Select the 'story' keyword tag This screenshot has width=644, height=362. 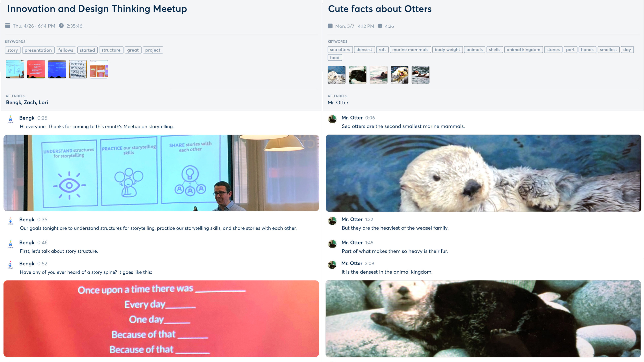pos(12,50)
